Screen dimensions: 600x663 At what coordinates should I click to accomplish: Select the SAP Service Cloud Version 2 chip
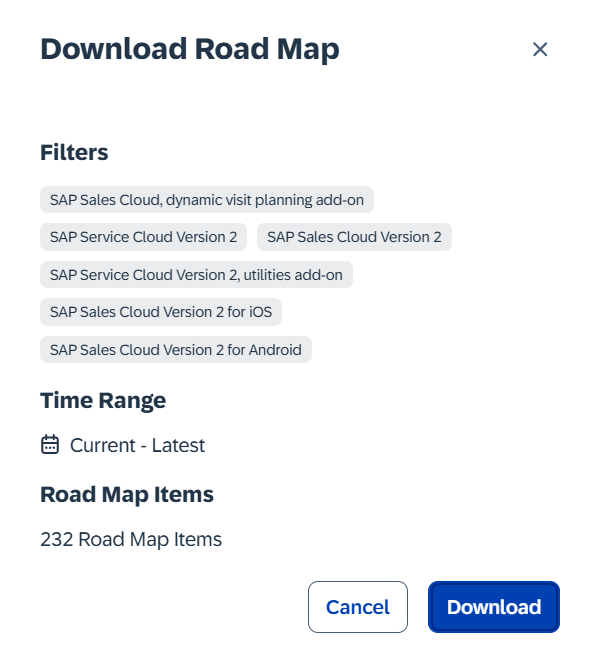pyautogui.click(x=144, y=237)
